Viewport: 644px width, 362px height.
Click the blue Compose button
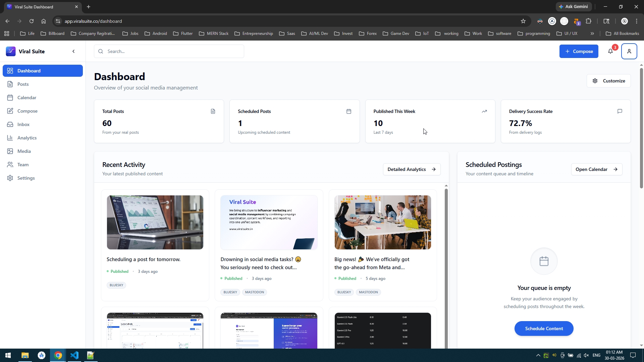pyautogui.click(x=579, y=51)
